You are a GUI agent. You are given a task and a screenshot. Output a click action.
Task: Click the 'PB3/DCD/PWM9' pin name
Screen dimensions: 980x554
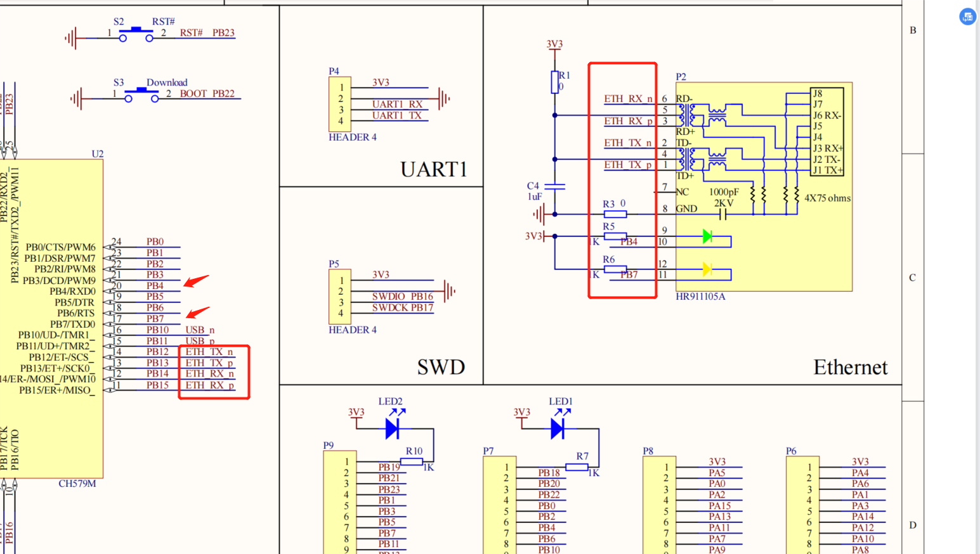point(59,281)
